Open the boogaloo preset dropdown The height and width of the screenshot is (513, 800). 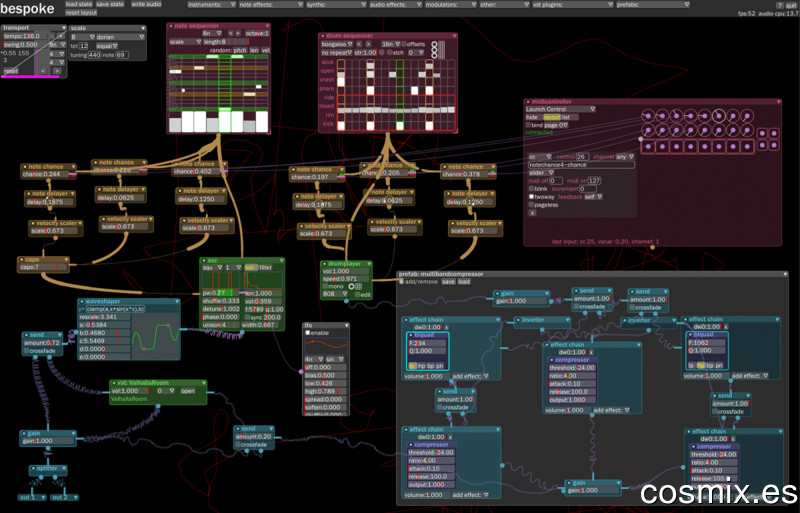pos(337,44)
